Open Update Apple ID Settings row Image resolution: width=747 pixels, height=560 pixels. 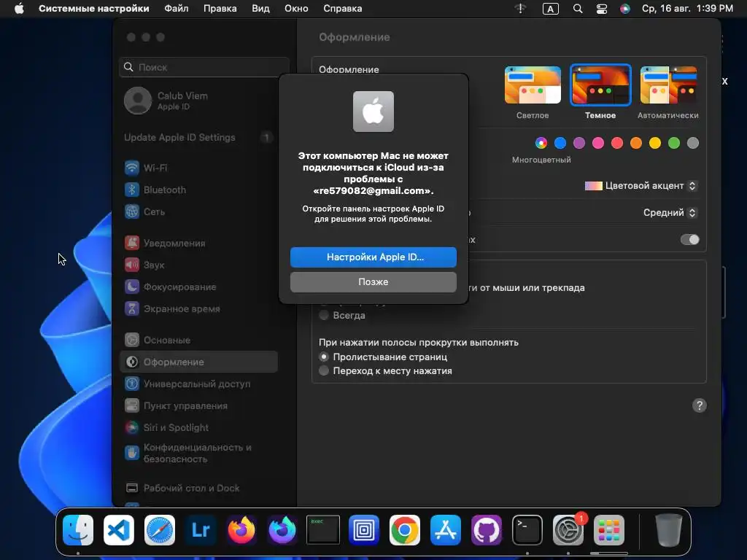coord(198,137)
